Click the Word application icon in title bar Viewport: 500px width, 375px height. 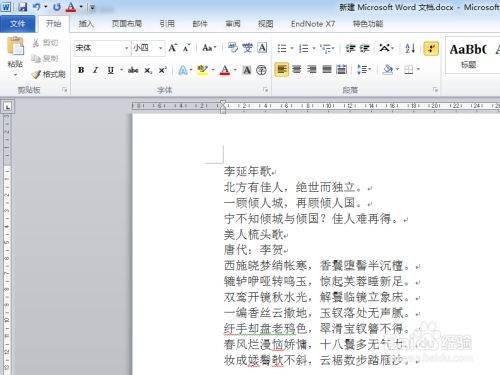click(x=6, y=7)
